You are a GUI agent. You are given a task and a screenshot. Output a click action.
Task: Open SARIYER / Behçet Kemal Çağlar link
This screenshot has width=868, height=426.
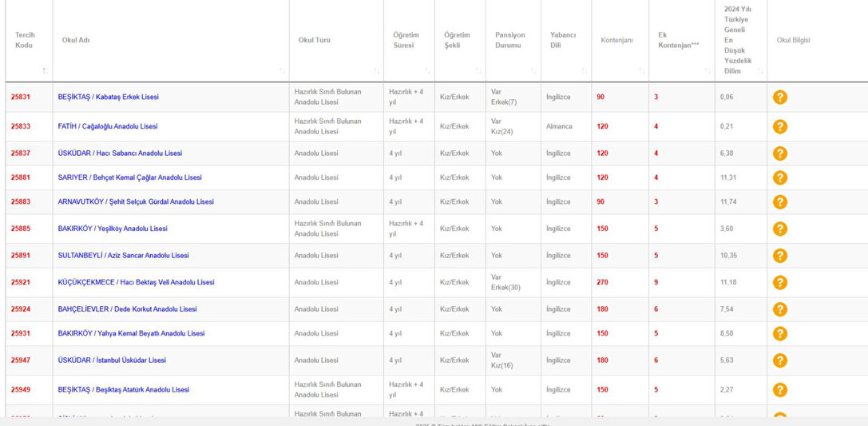point(129,177)
